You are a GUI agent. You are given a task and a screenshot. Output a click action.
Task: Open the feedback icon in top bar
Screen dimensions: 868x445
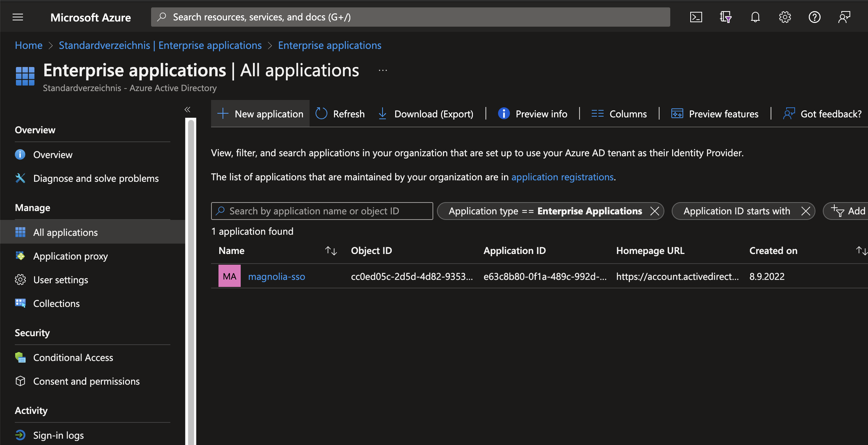click(x=844, y=17)
